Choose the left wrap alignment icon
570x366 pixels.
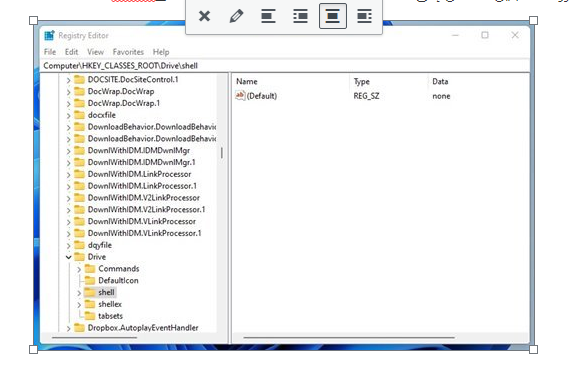click(x=300, y=16)
